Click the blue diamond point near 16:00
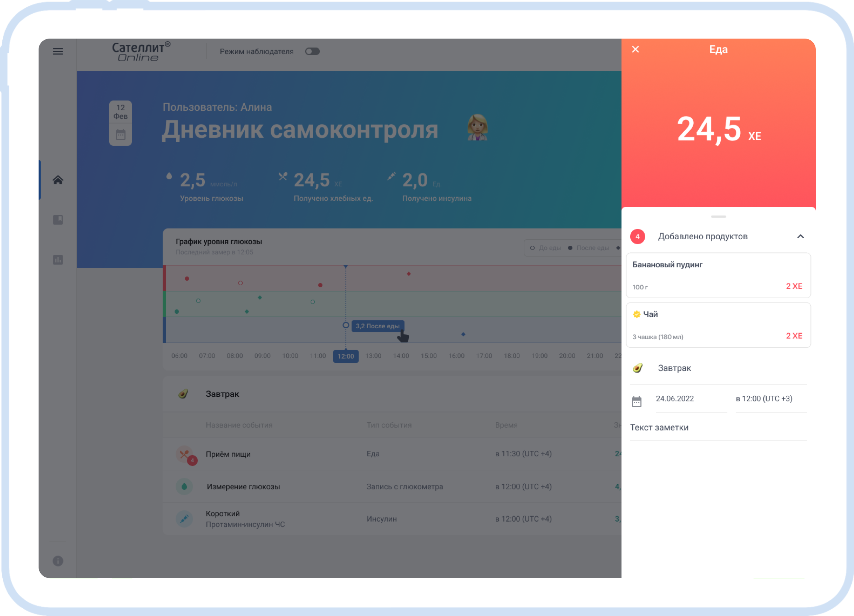This screenshot has width=854, height=616. 463,334
